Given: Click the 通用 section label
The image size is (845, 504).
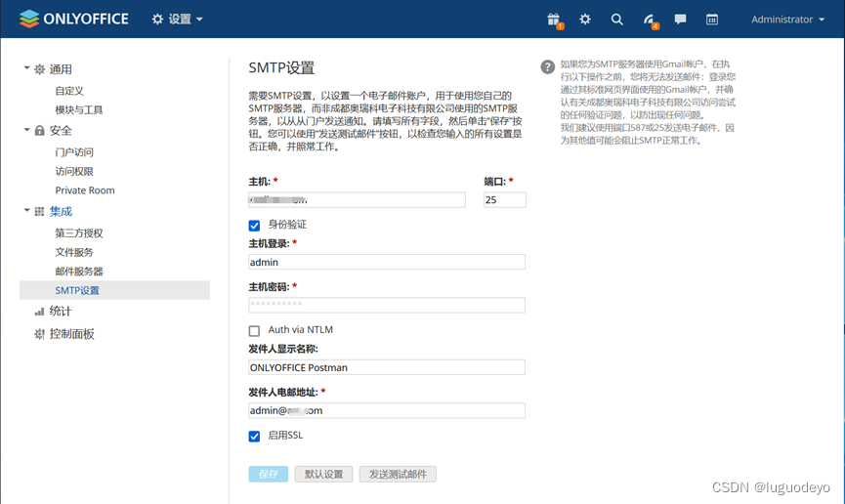Looking at the screenshot, I should [x=61, y=69].
